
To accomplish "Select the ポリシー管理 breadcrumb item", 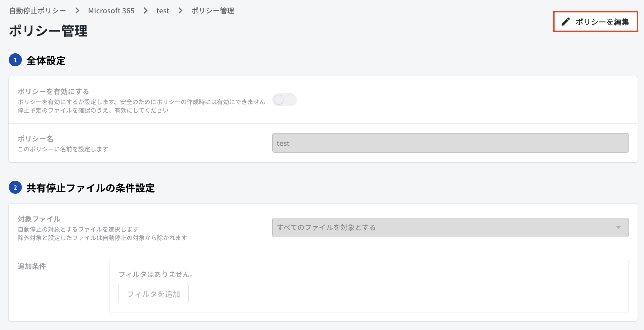I will coord(213,11).
